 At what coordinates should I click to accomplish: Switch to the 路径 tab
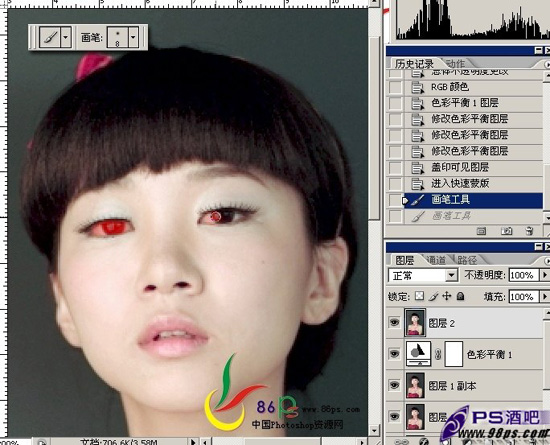point(467,260)
